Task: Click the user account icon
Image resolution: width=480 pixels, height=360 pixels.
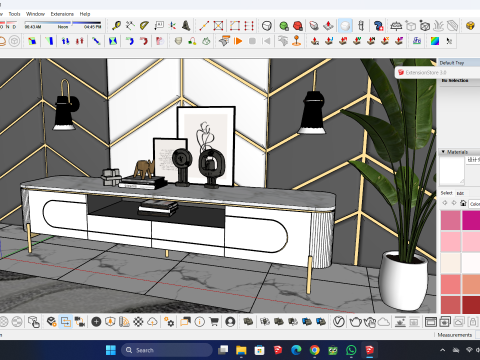Action: pyautogui.click(x=230, y=322)
